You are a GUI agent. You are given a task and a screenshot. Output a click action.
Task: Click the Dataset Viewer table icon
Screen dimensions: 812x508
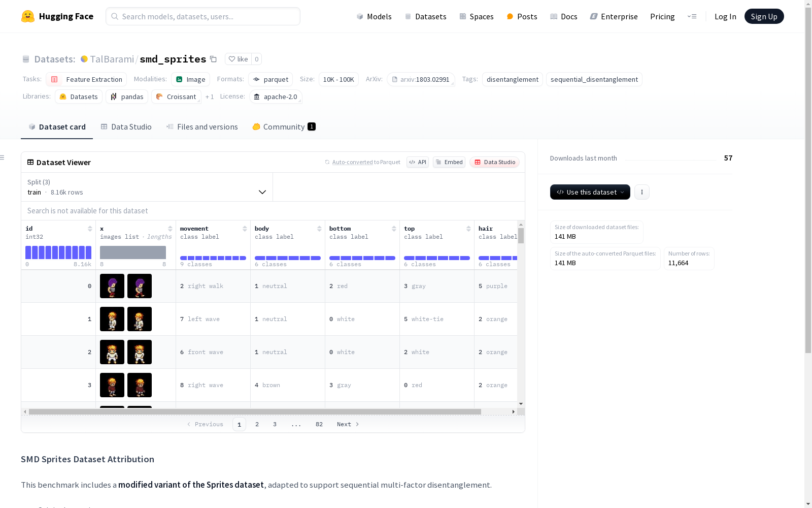pos(30,162)
